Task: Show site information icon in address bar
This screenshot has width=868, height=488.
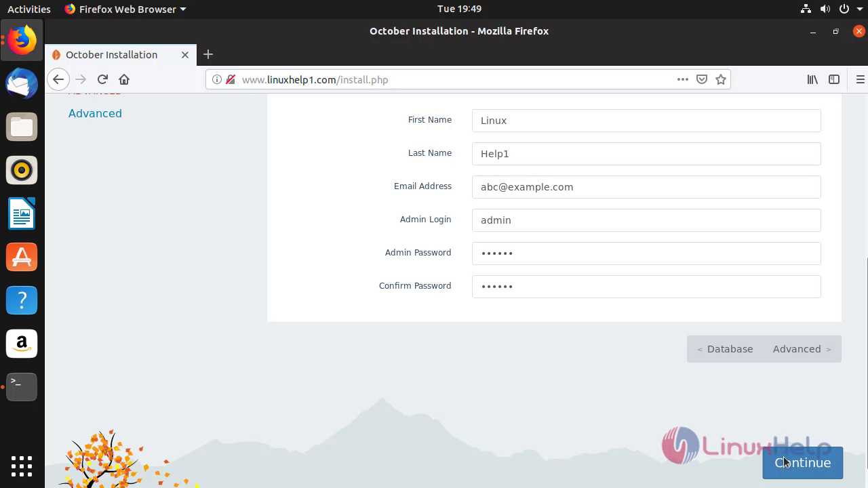Action: click(x=216, y=79)
